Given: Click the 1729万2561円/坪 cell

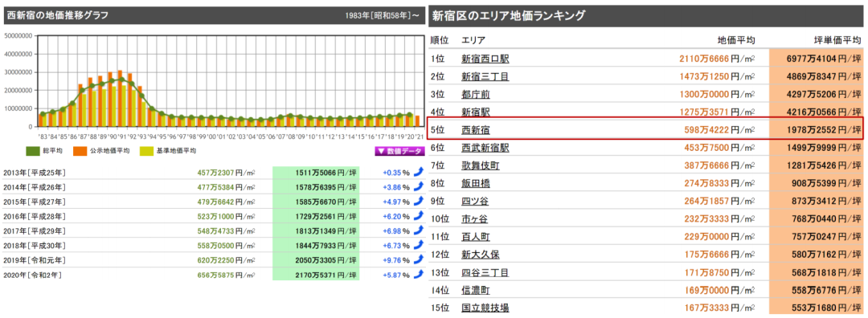Looking at the screenshot, I should (316, 216).
